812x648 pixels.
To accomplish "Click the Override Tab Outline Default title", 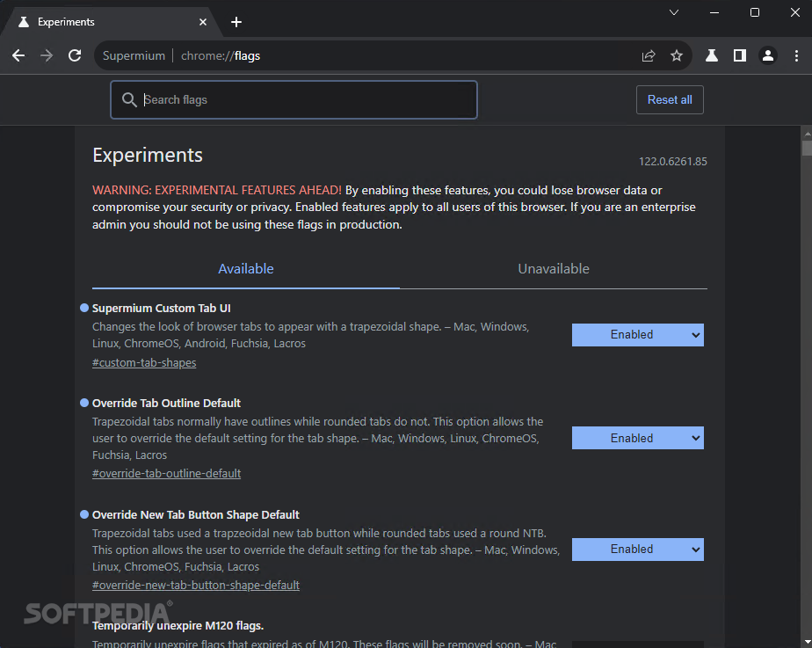I will [166, 403].
